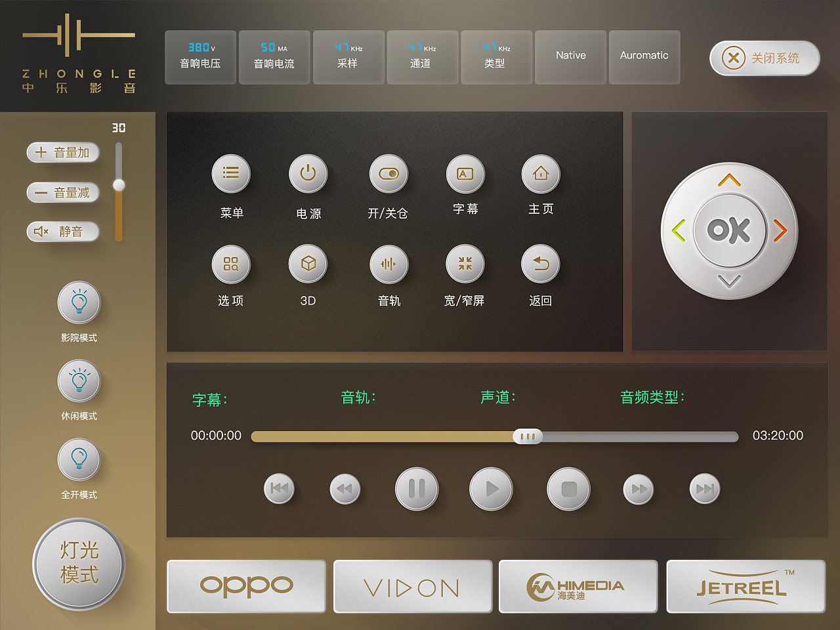This screenshot has height=630, width=840.
Task: Open the 选项 options icon
Action: tap(231, 264)
